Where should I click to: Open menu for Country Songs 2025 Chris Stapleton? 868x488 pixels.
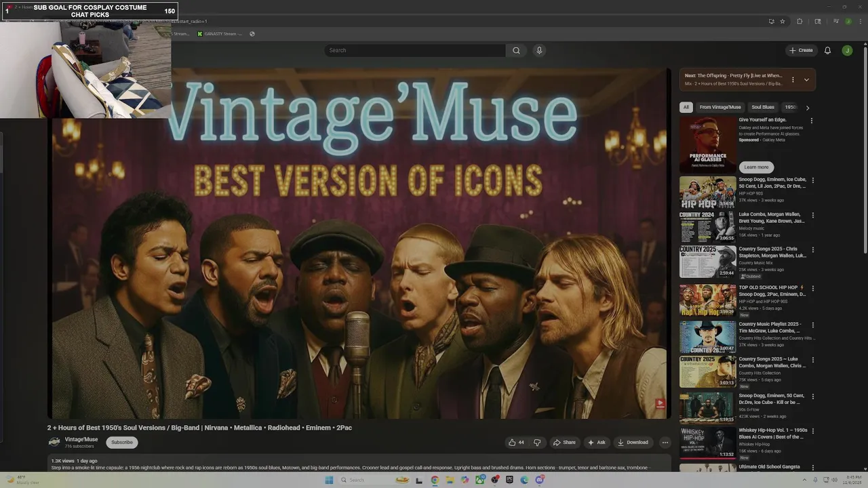[x=813, y=249]
